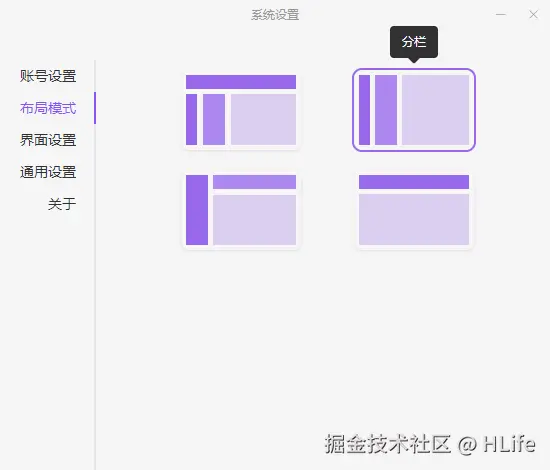This screenshot has width=550, height=470.
Task: Go to the 关于 page
Action: (x=62, y=204)
